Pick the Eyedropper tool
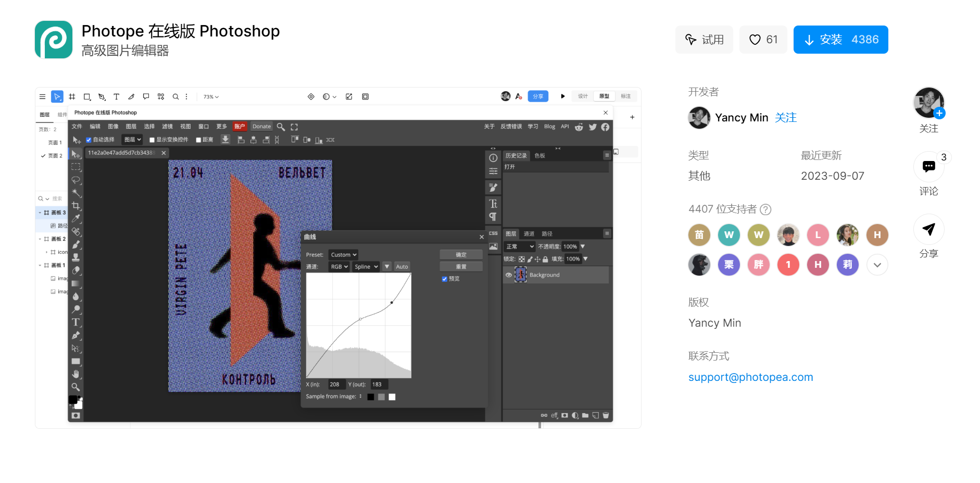 pos(77,218)
